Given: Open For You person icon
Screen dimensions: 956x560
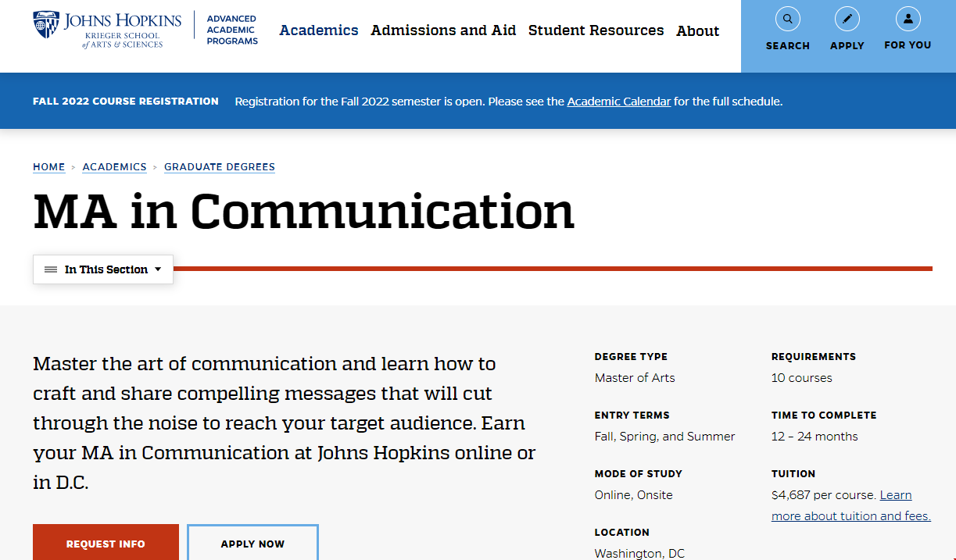Looking at the screenshot, I should click(908, 19).
